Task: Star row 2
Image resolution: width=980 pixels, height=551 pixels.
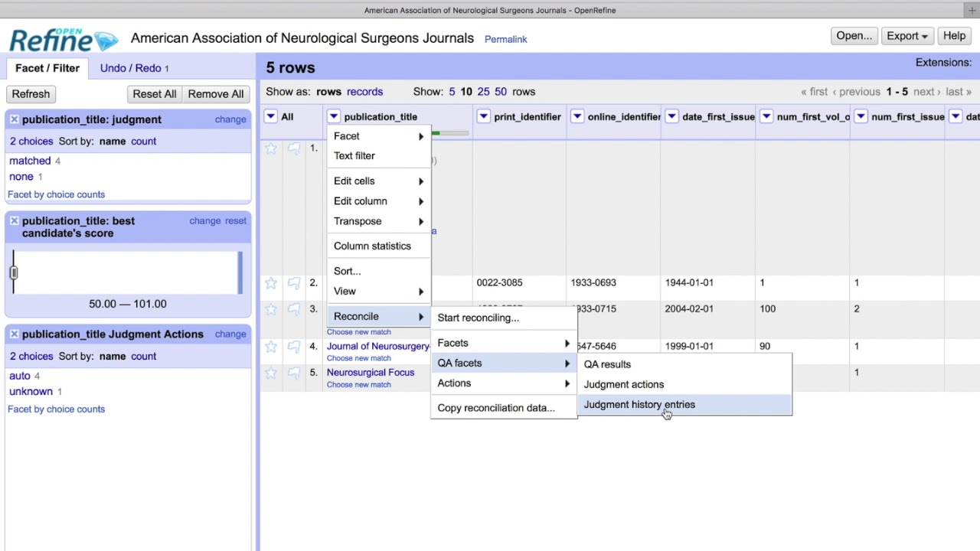Action: 271,283
